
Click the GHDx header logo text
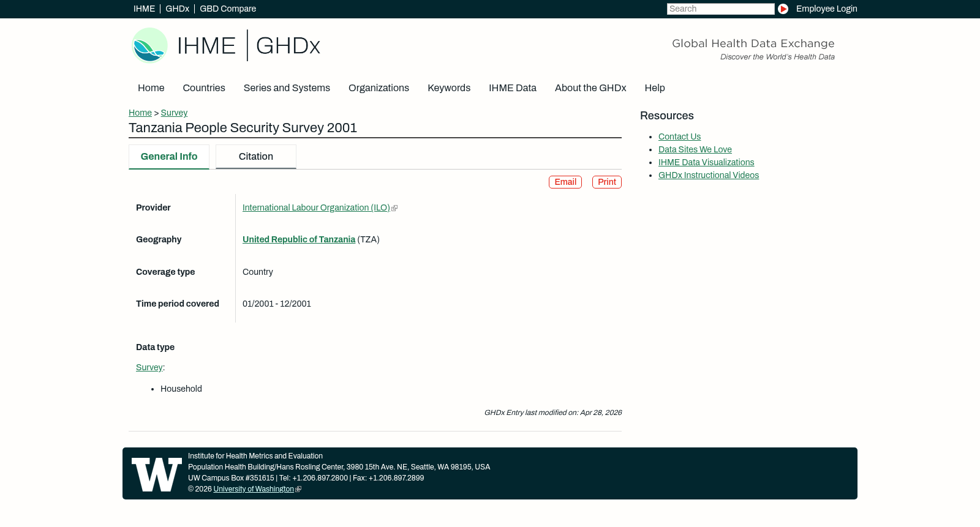[x=288, y=46]
